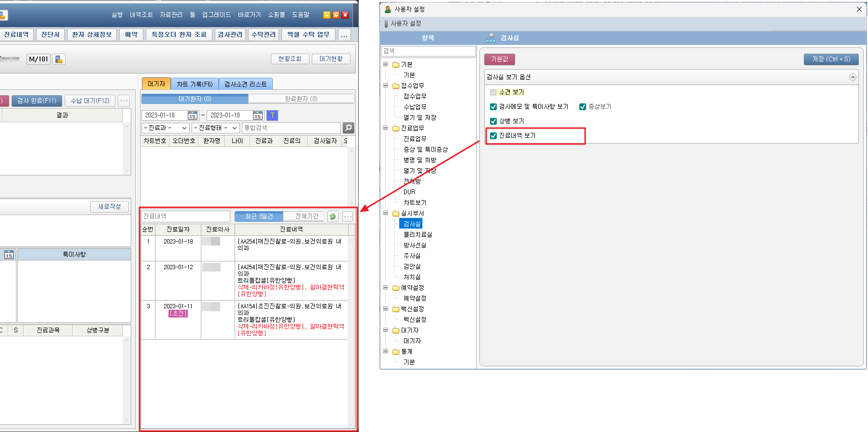
Task: Open the start date calendar picker
Action: pyautogui.click(x=192, y=115)
